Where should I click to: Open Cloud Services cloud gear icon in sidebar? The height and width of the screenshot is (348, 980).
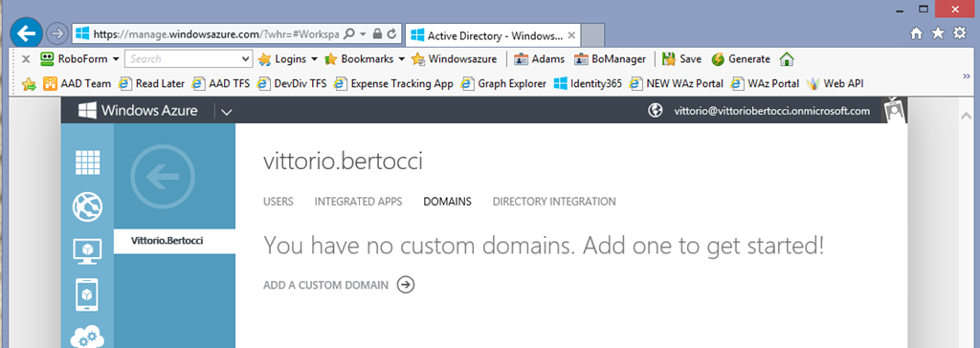(87, 337)
